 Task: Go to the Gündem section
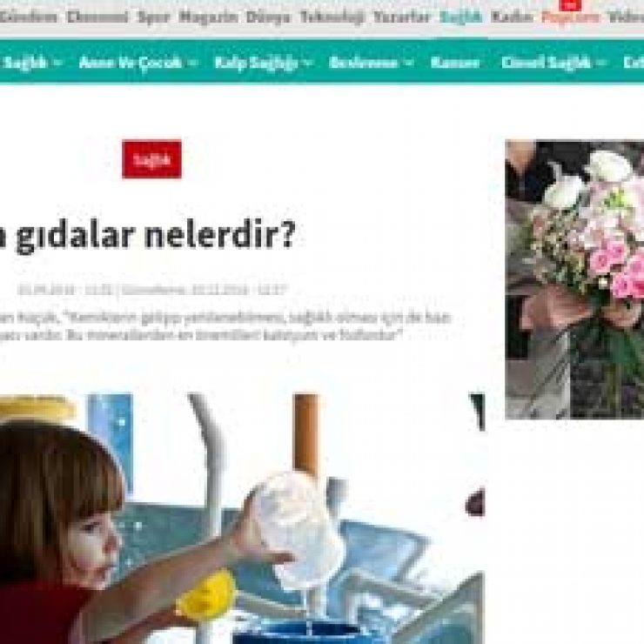click(x=27, y=17)
